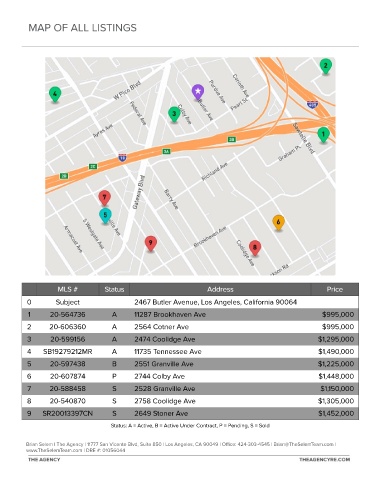Click green map pin number 3

(174, 114)
